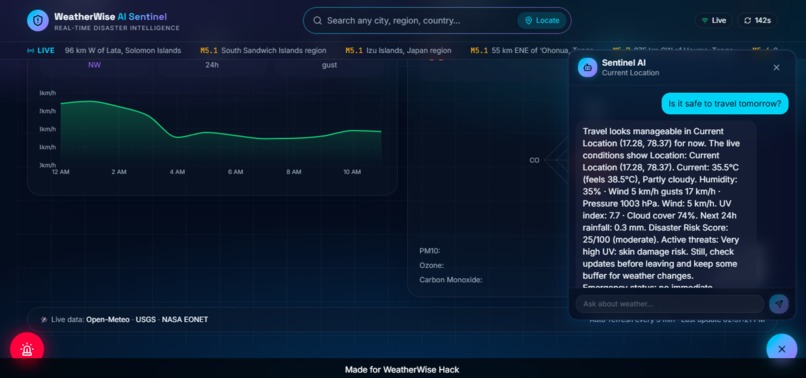Screen dimensions: 806x378
Task: Click the 142s refresh countdown button
Action: tap(757, 21)
